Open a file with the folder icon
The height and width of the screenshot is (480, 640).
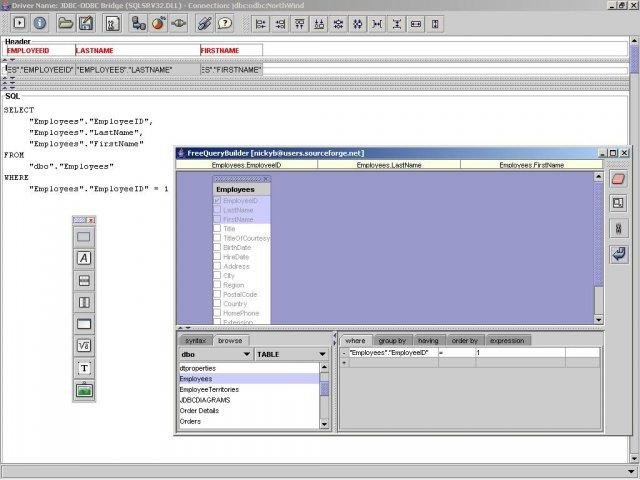(65, 23)
